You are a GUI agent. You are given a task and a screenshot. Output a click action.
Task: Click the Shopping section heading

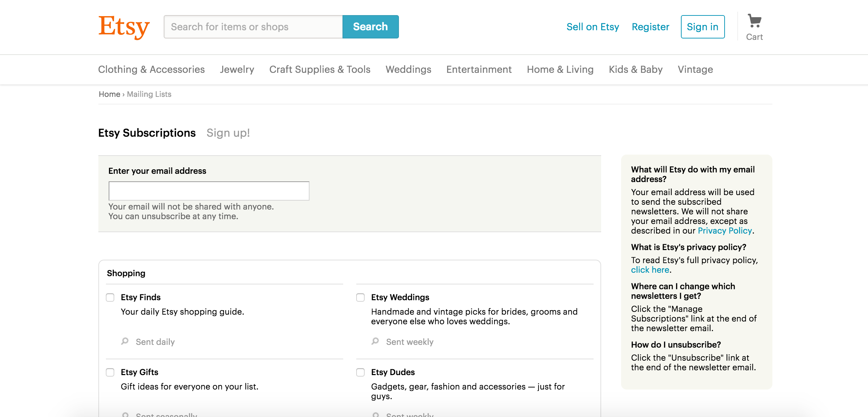[x=126, y=273]
